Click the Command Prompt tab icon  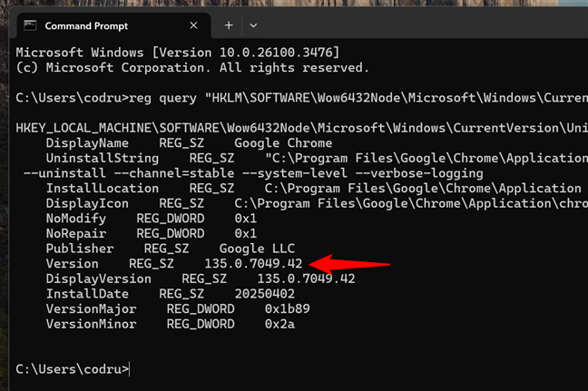point(30,25)
